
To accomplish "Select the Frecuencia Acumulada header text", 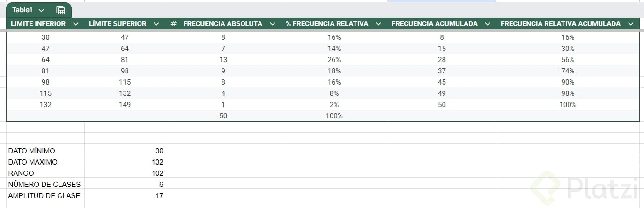I will coord(434,24).
